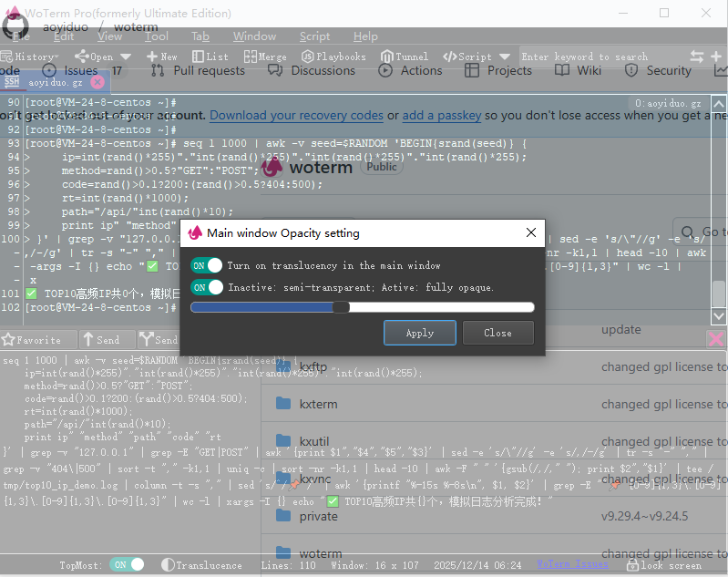Open the add a passkey link in GitHub
This screenshot has width=728, height=577.
click(442, 115)
